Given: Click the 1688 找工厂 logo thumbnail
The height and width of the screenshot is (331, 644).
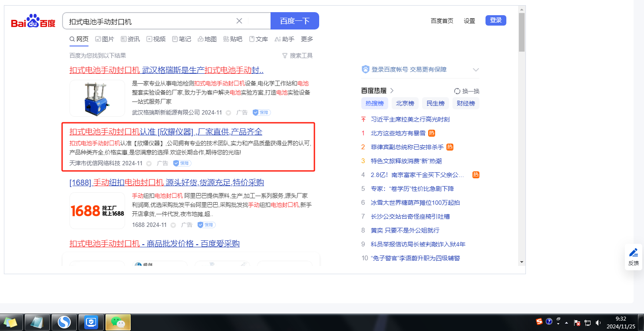Looking at the screenshot, I should pos(97,210).
